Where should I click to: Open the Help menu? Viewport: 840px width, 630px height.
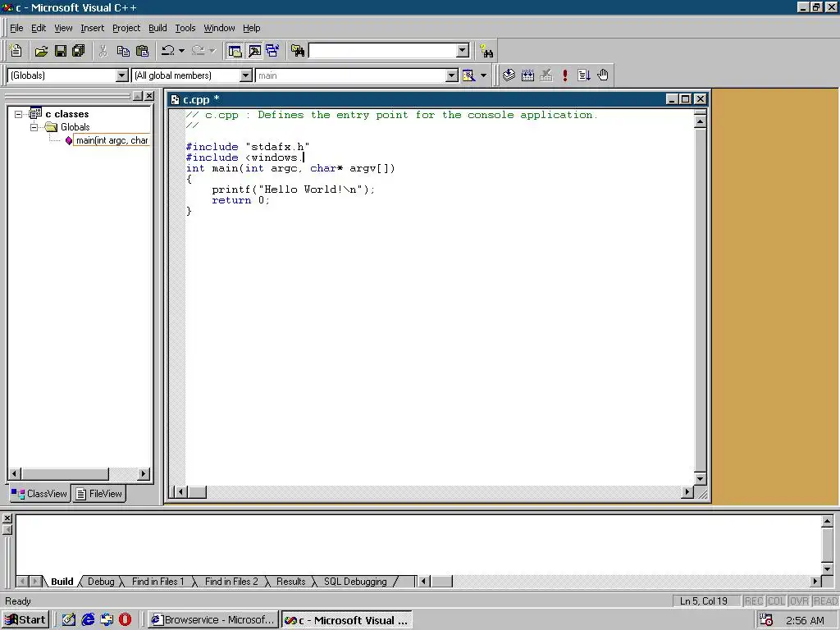tap(251, 28)
